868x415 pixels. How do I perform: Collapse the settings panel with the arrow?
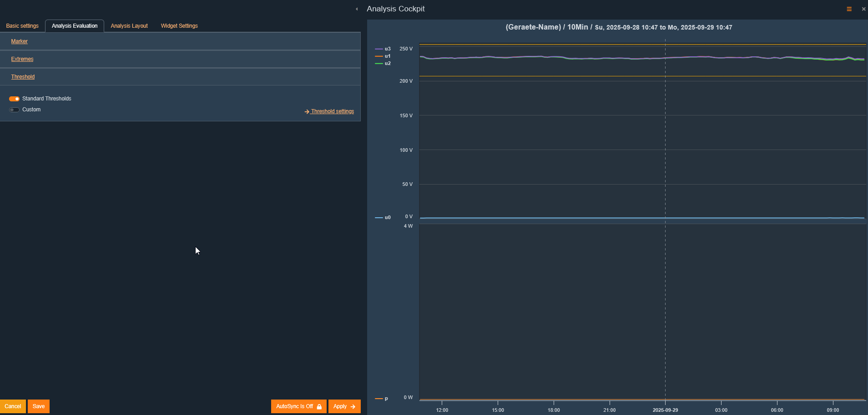click(357, 9)
